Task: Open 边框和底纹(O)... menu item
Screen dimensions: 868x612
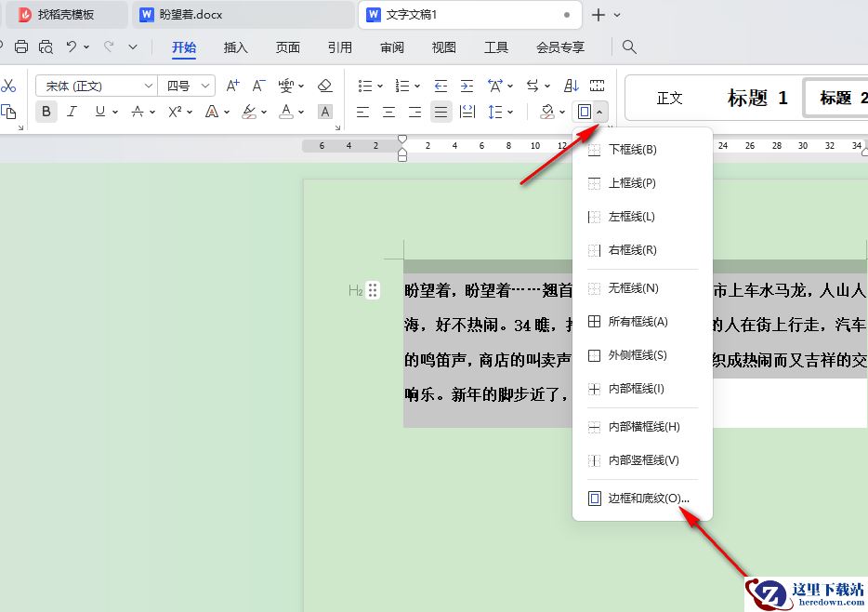Action: tap(642, 499)
